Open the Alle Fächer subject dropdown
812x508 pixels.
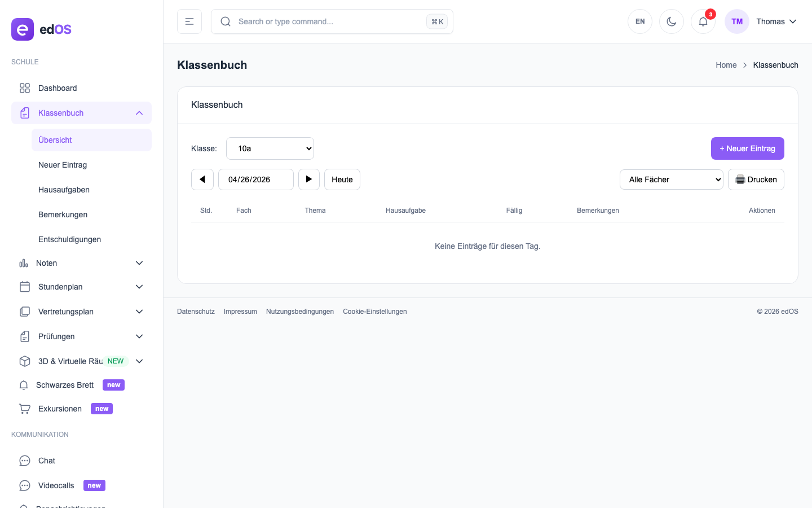tap(671, 179)
